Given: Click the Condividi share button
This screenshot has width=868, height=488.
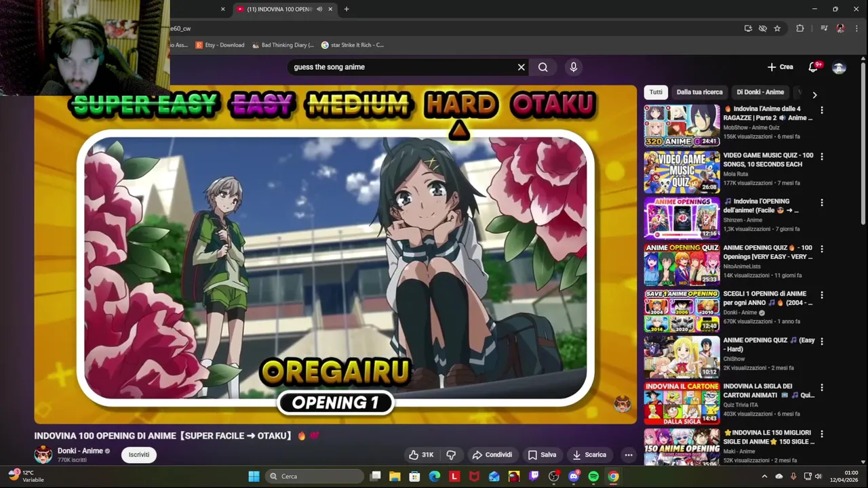Looking at the screenshot, I should coord(492,455).
